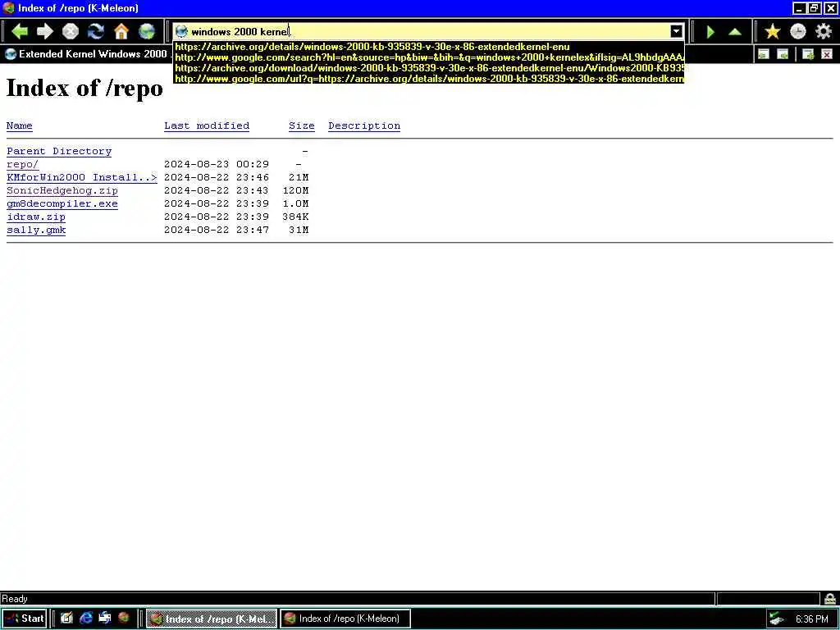This screenshot has width=840, height=630.
Task: Open Bookmarks with the star icon
Action: (x=773, y=32)
